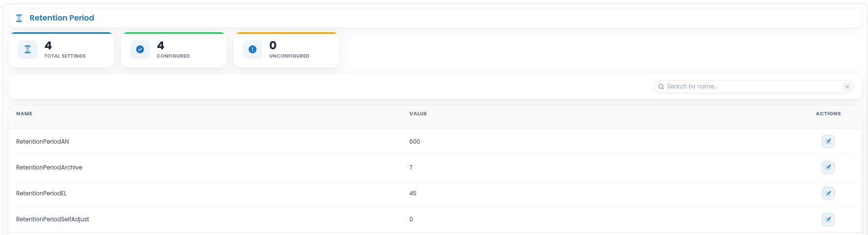The image size is (868, 235).
Task: Select the Unconfigured summary card
Action: [x=287, y=50]
